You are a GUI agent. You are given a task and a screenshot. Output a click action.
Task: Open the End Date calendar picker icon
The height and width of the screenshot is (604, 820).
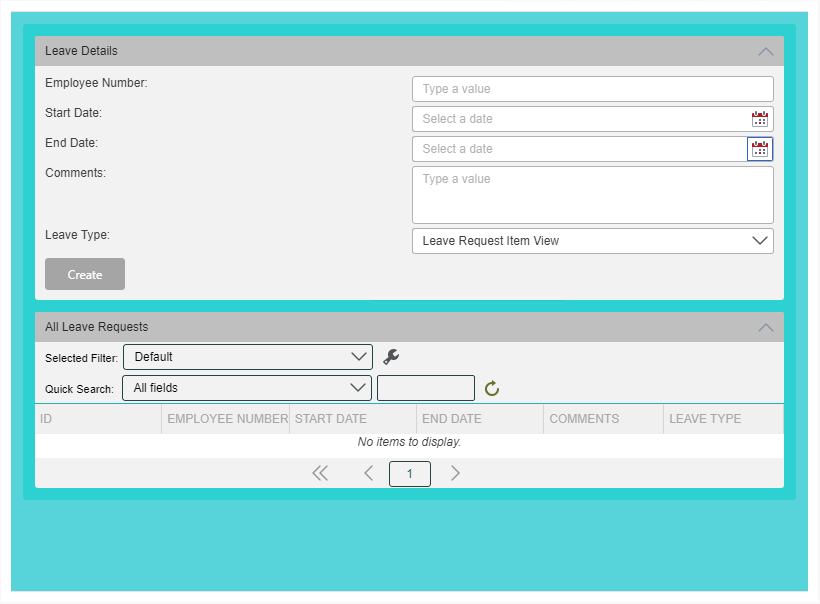[x=759, y=149]
